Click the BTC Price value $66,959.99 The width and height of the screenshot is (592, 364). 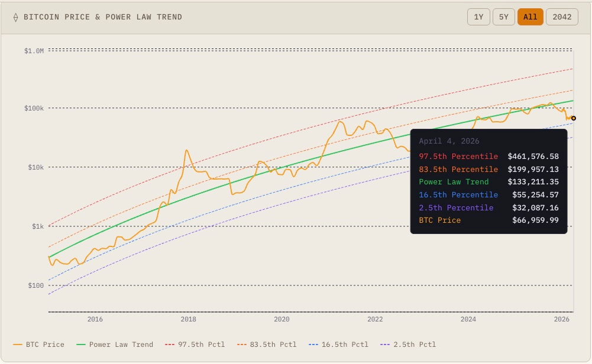pyautogui.click(x=535, y=220)
